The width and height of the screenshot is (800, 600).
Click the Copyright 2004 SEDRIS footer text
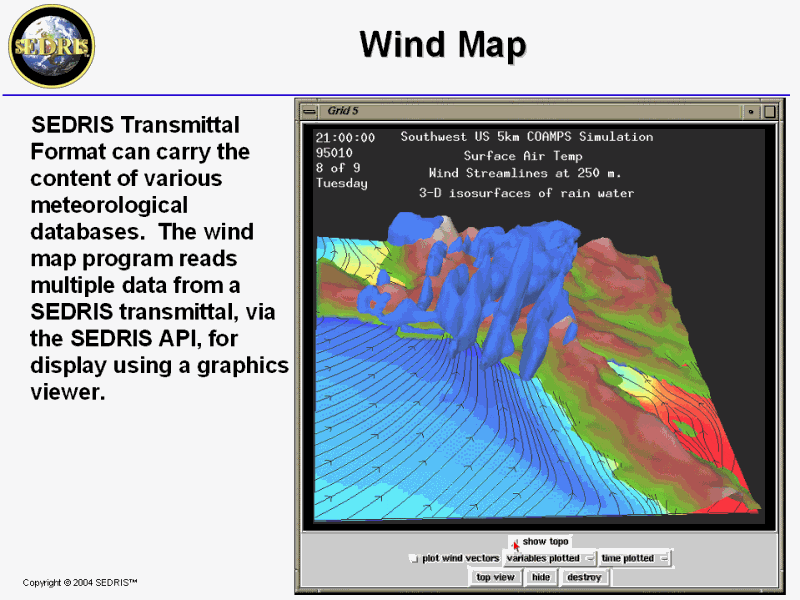coord(80,582)
